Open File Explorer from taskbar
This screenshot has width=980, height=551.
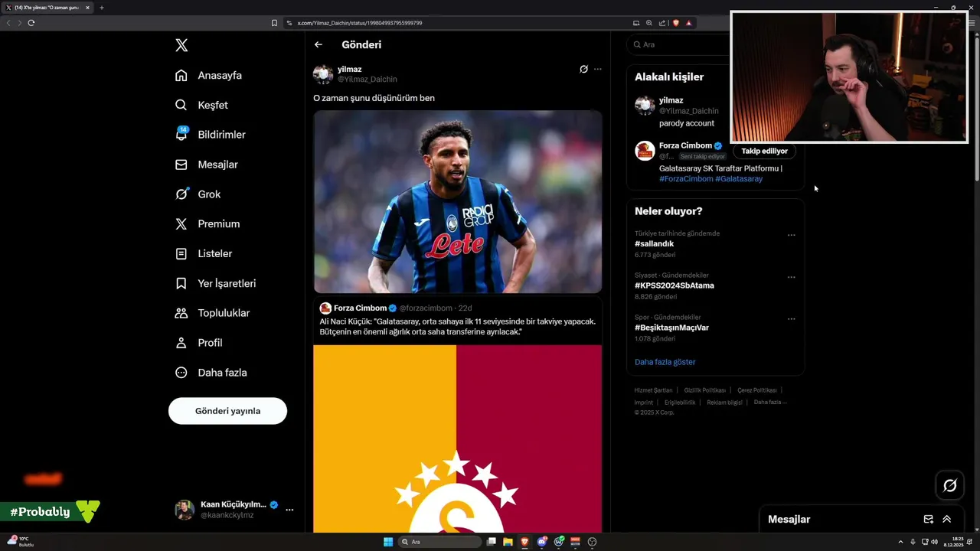coord(508,542)
